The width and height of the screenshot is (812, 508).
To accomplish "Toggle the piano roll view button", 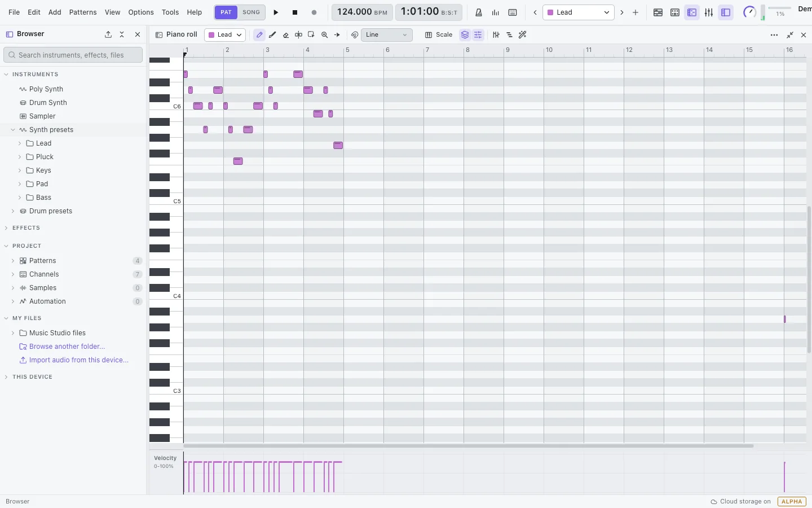I will [x=692, y=12].
